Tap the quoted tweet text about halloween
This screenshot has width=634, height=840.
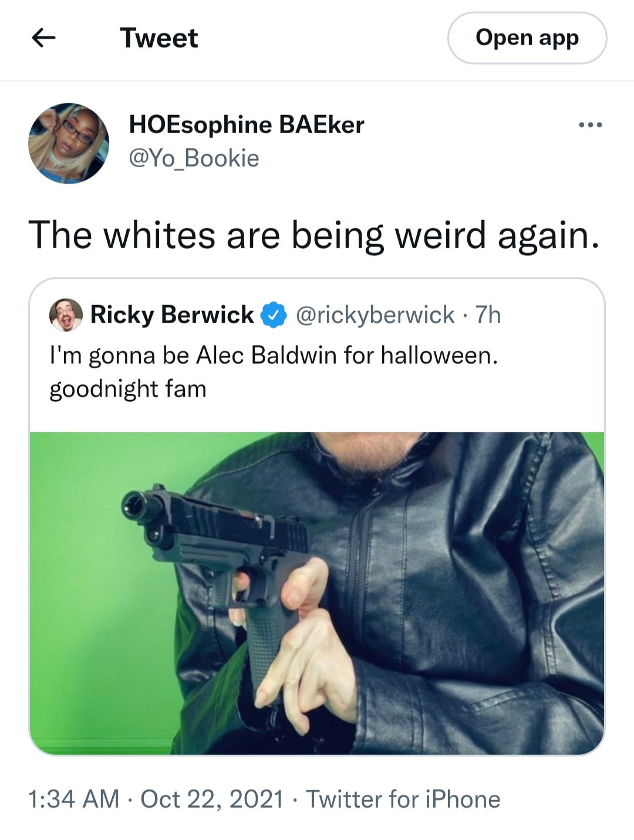click(x=274, y=372)
